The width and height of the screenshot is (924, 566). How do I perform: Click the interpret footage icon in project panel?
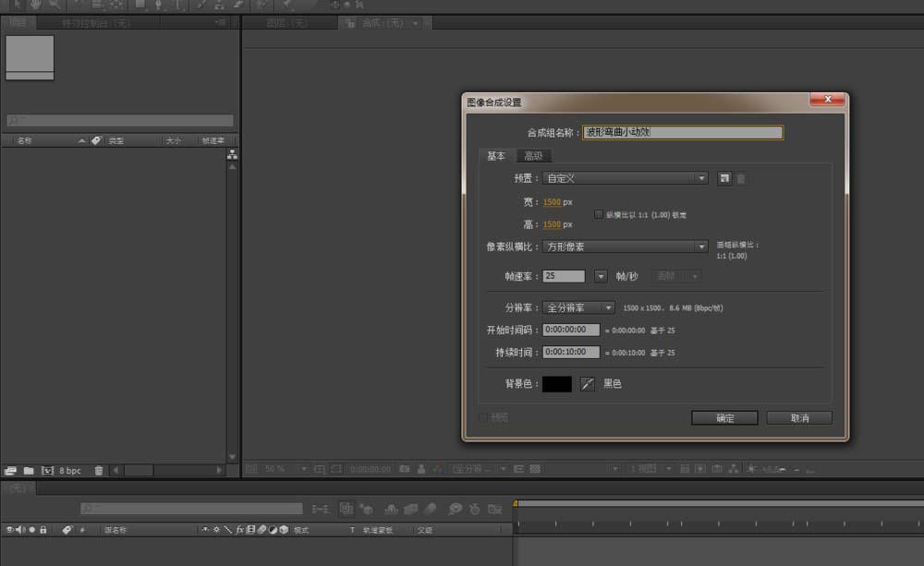coord(10,471)
